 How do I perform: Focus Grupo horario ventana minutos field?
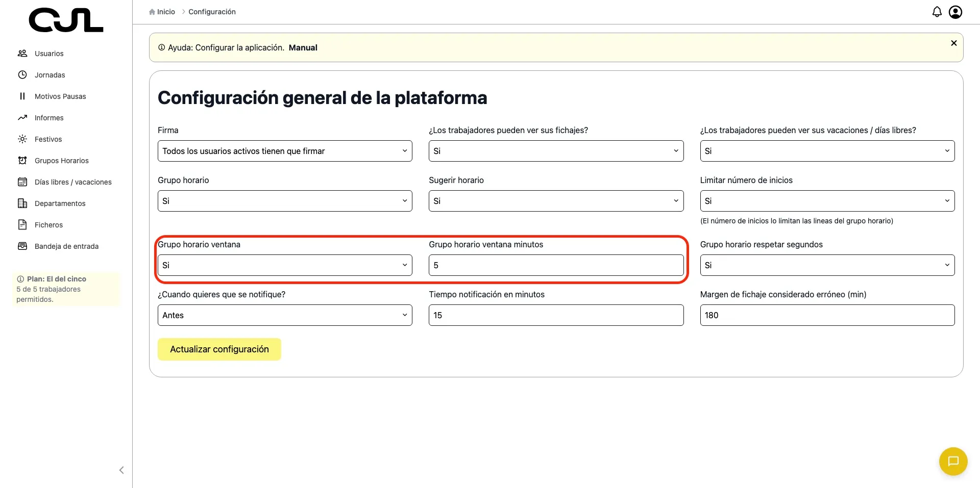(556, 265)
